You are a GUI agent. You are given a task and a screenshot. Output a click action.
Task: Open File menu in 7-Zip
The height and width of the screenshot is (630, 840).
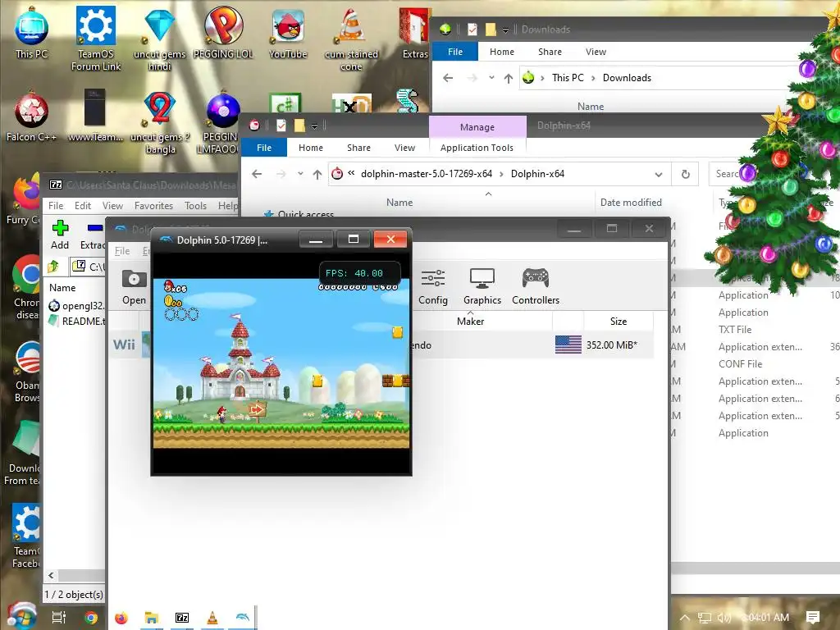point(56,206)
